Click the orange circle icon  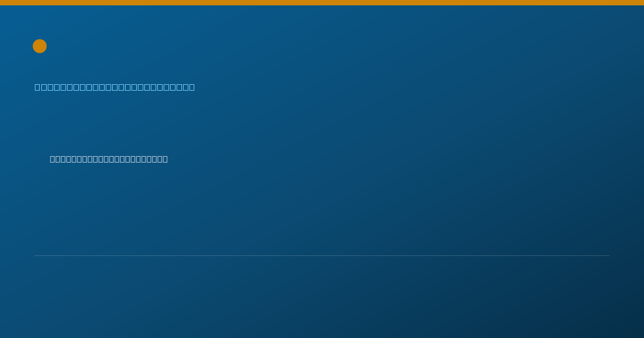click(x=40, y=46)
